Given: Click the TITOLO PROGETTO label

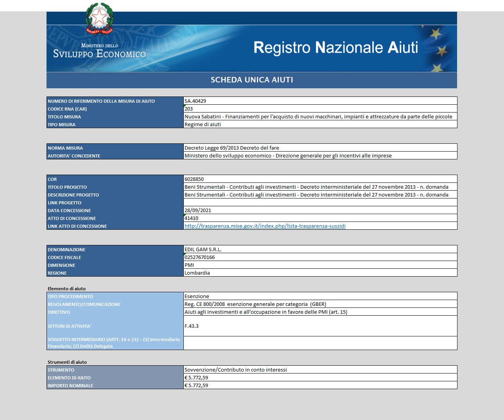Looking at the screenshot, I should [x=67, y=187].
